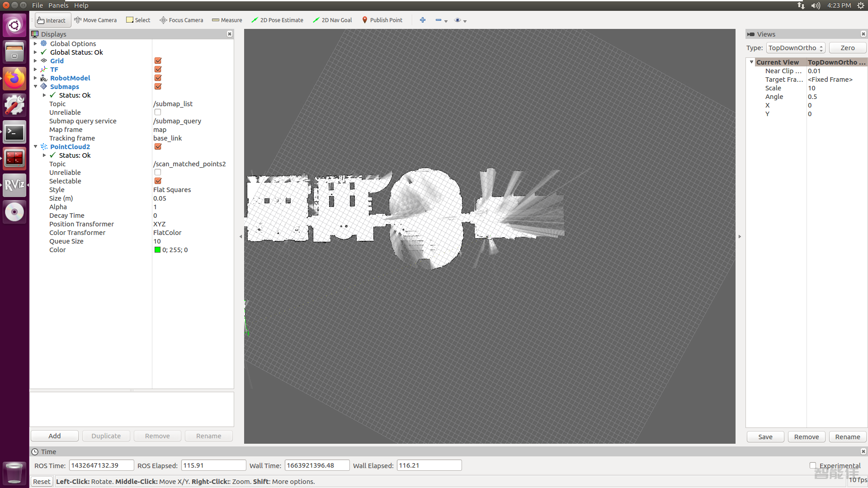Choose the 2D Pose Estimate tool
This screenshot has height=488, width=868.
pyautogui.click(x=277, y=20)
